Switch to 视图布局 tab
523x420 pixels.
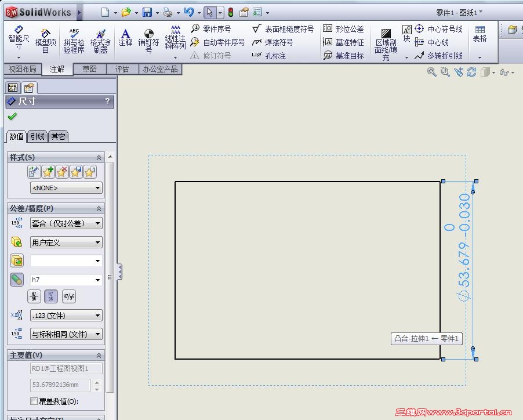[23, 69]
